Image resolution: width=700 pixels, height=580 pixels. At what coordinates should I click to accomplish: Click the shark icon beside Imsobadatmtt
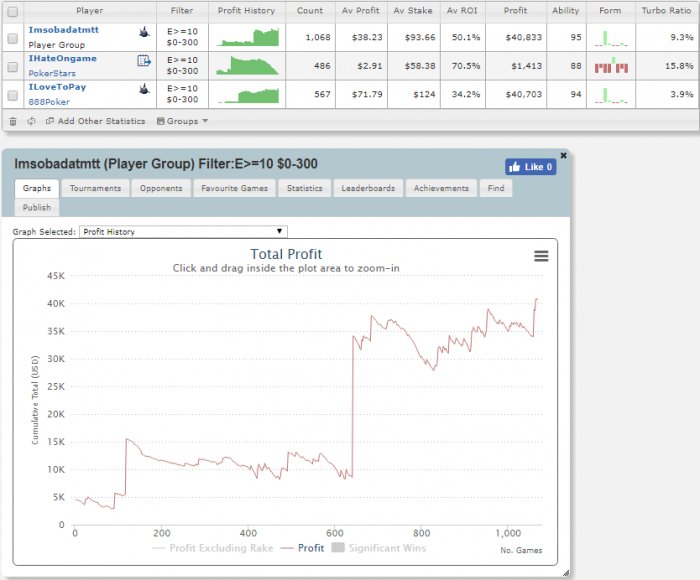point(144,32)
